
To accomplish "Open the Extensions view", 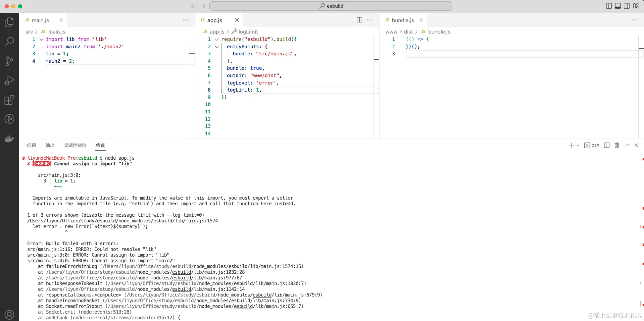I will pyautogui.click(x=9, y=100).
